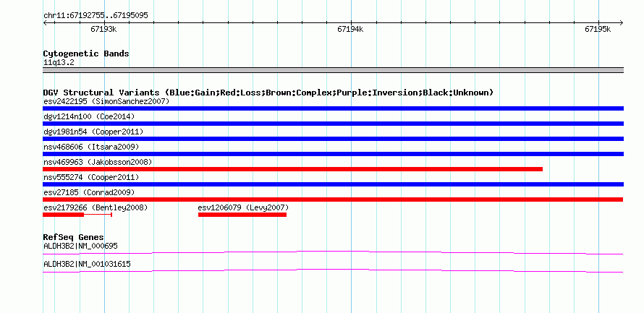The image size is (644, 313).
Task: Click the ALDH3B2|NM_001031615 gene label
Action: pos(87,264)
